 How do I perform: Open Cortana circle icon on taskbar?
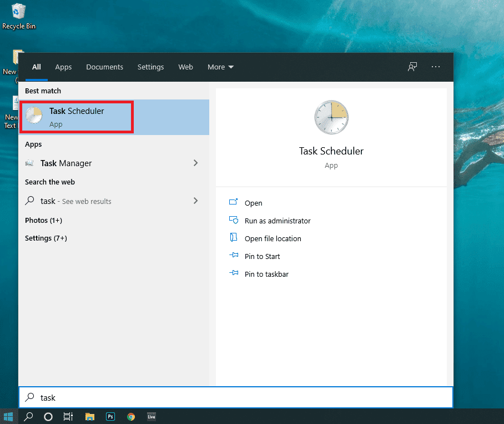coord(48,416)
